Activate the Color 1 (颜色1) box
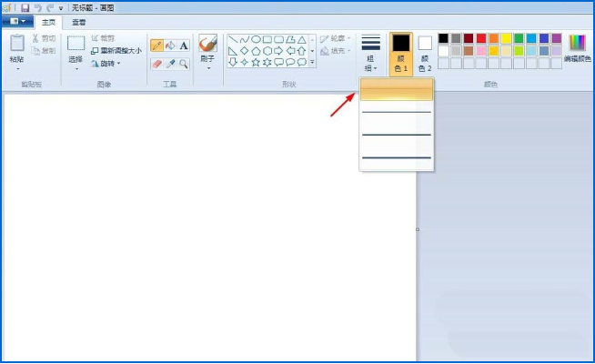 tap(400, 54)
